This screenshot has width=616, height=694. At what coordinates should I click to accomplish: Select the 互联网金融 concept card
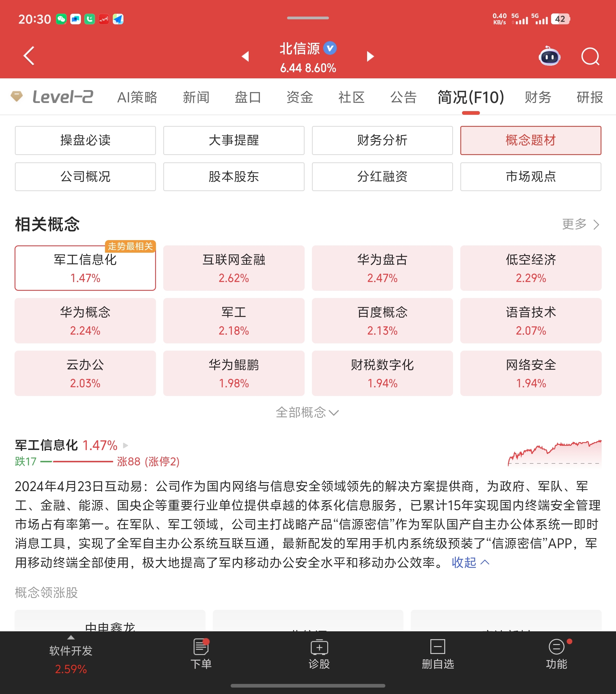[234, 268]
